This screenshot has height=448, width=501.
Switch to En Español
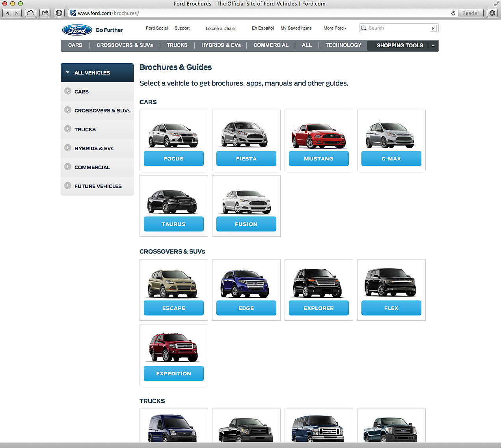click(263, 28)
